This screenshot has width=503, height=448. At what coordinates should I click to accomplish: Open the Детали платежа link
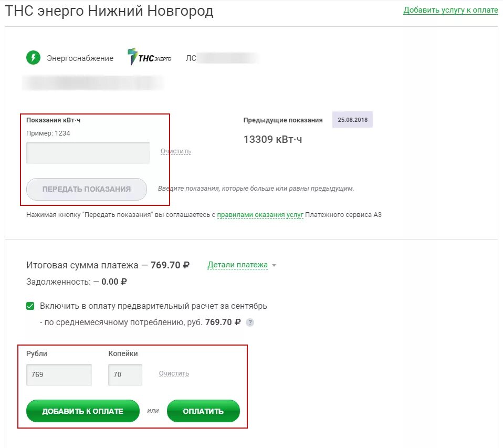(237, 265)
